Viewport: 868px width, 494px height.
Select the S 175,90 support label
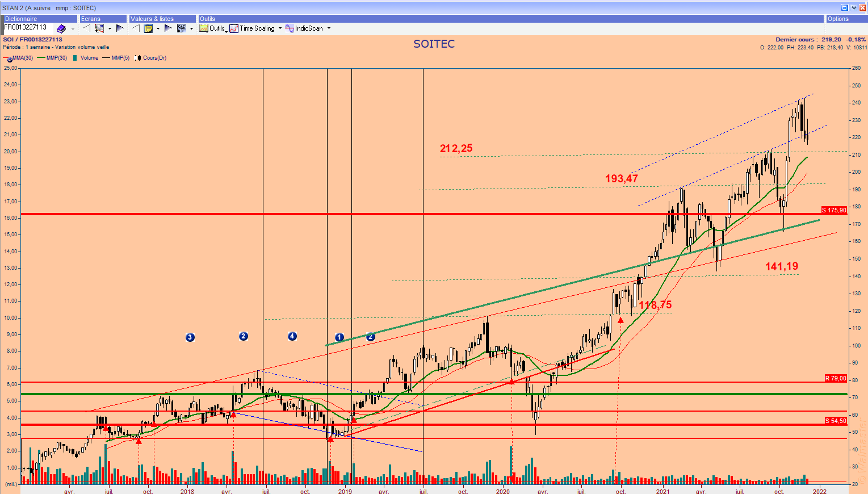(x=834, y=210)
